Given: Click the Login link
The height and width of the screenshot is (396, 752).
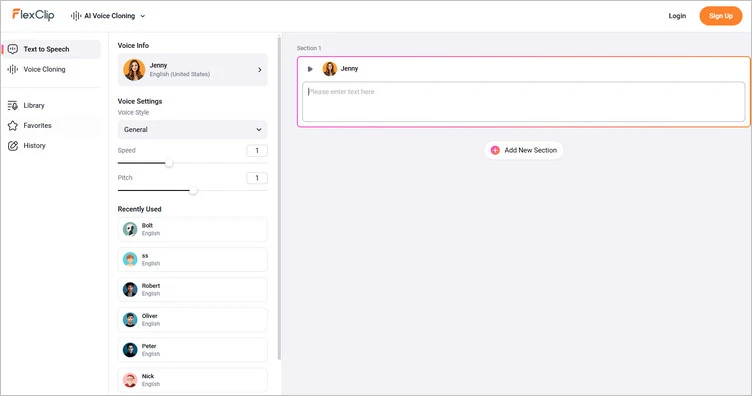Looking at the screenshot, I should (677, 16).
